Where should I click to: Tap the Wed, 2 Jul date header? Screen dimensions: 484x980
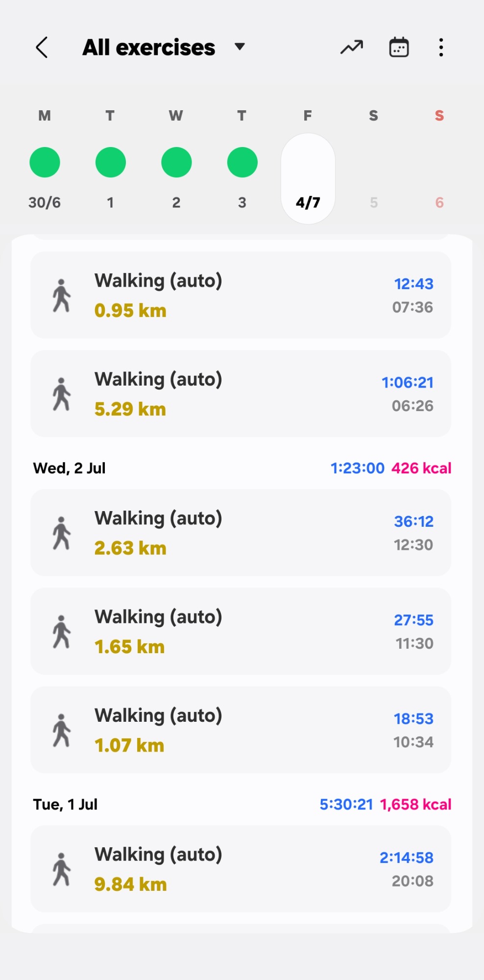pos(70,468)
